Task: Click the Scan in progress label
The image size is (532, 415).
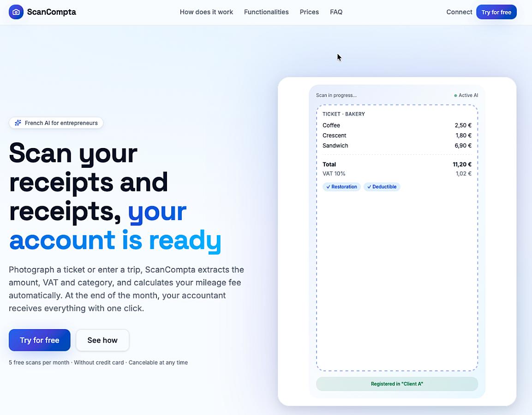Action: [x=336, y=95]
